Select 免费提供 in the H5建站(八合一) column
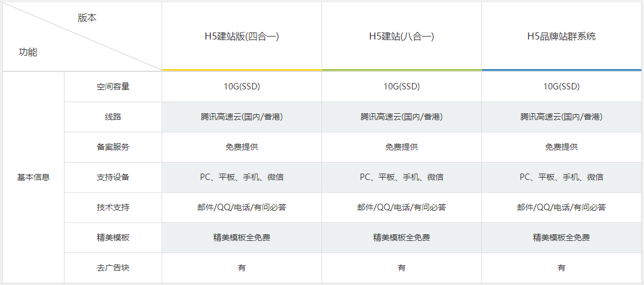 (x=402, y=147)
